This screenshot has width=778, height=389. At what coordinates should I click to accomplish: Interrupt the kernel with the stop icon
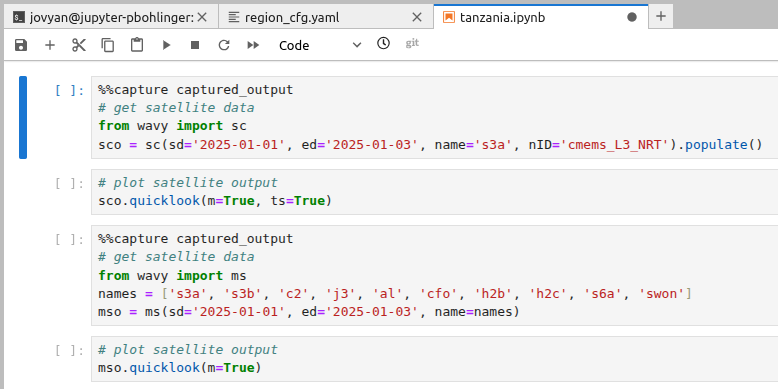[x=195, y=45]
